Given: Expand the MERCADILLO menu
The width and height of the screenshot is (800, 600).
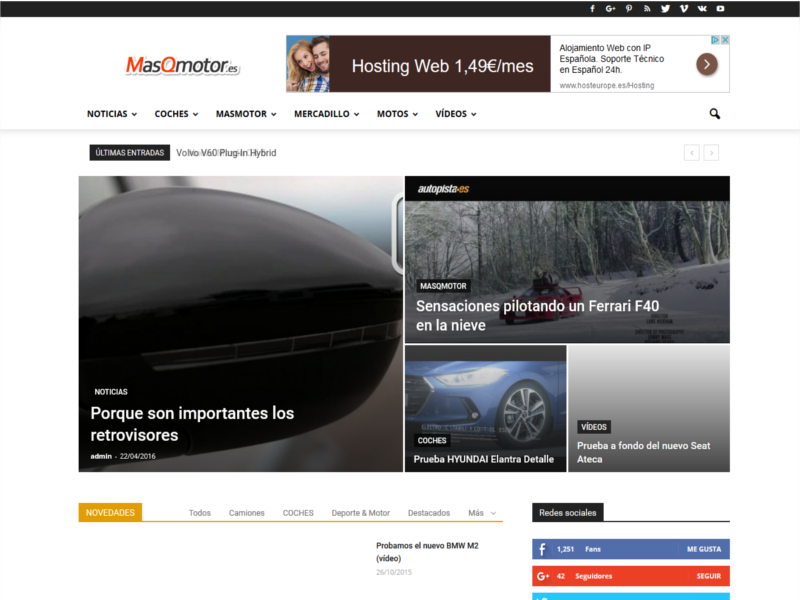Looking at the screenshot, I should pos(327,114).
